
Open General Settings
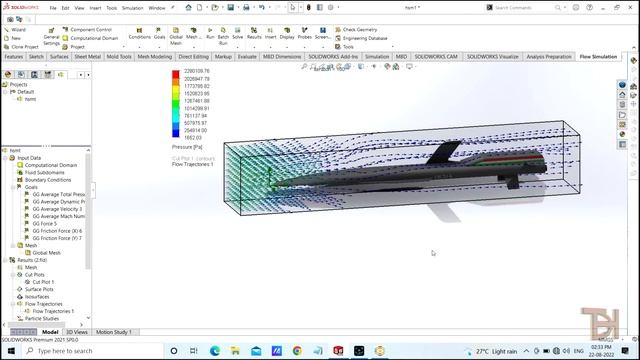coord(51,37)
